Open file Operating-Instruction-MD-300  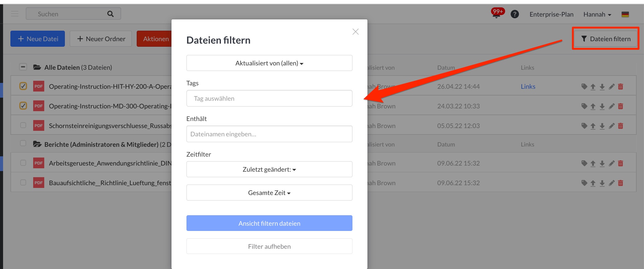point(110,106)
